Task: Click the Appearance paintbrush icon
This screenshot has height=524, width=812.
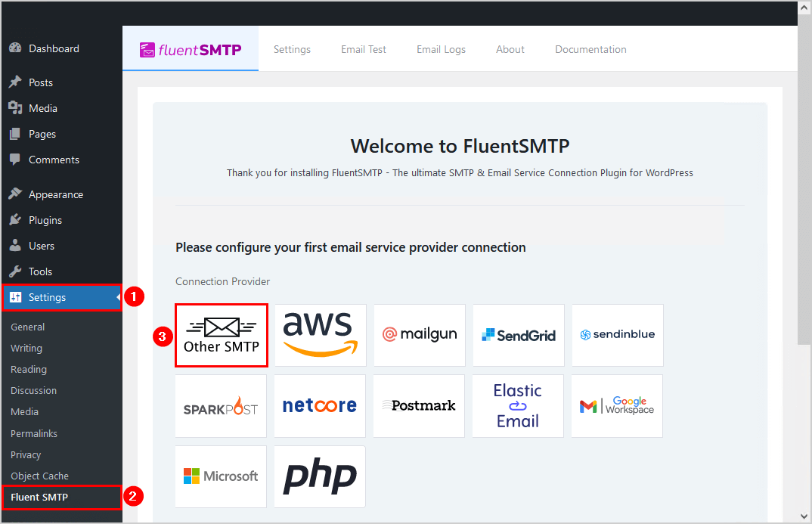Action: coord(15,194)
